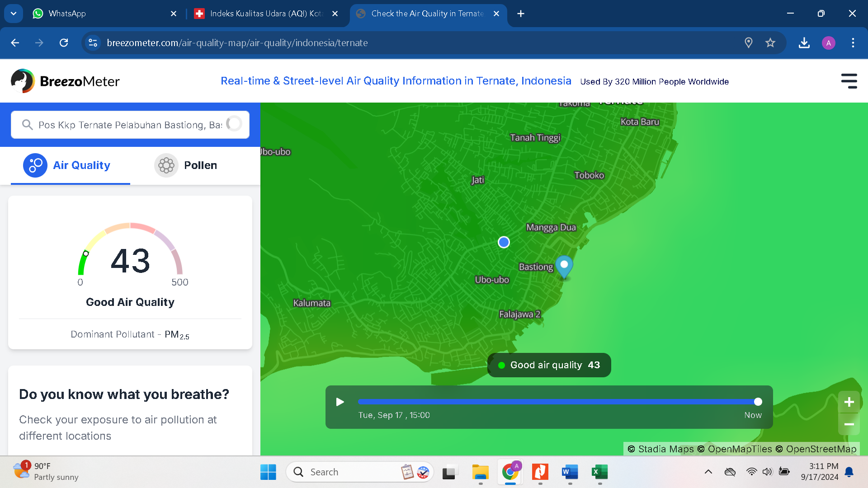Go back in browser history
This screenshot has height=488, width=868.
(x=15, y=43)
